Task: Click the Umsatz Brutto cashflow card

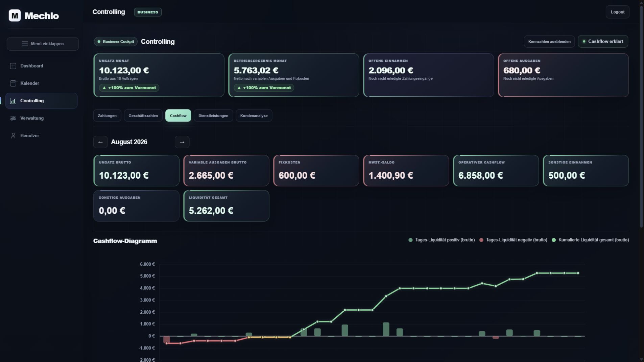Action: tap(136, 171)
